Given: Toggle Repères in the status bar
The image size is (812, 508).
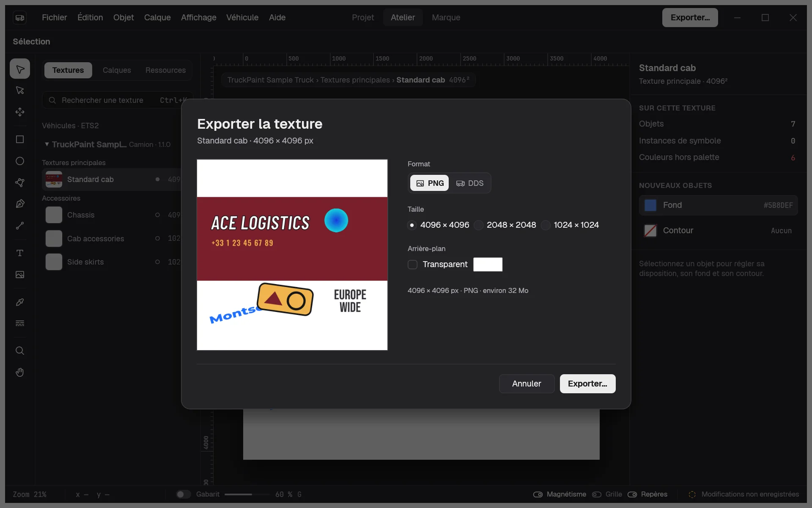Looking at the screenshot, I should pos(647,494).
